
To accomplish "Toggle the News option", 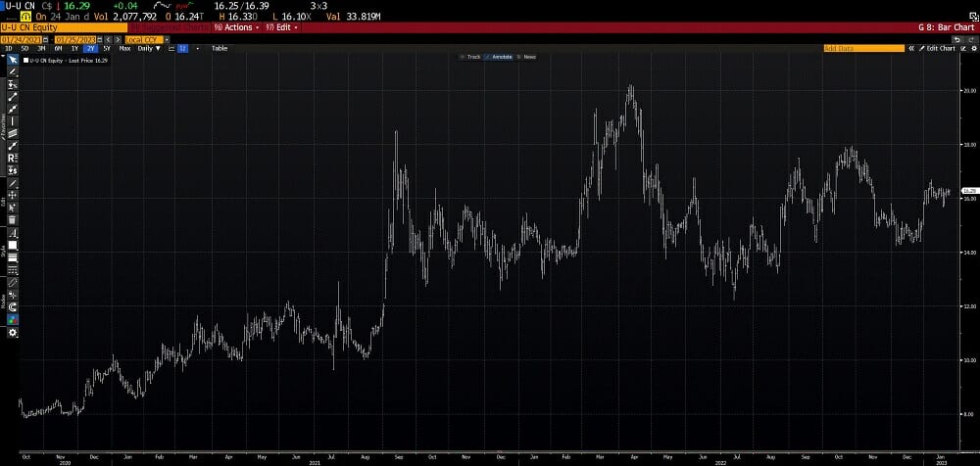I will coord(528,57).
